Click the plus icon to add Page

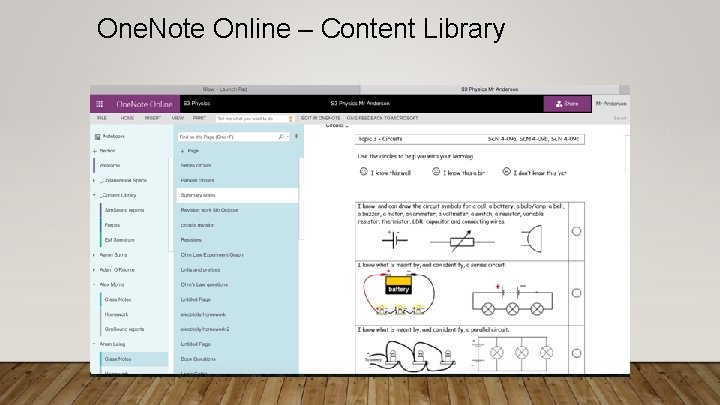click(182, 151)
